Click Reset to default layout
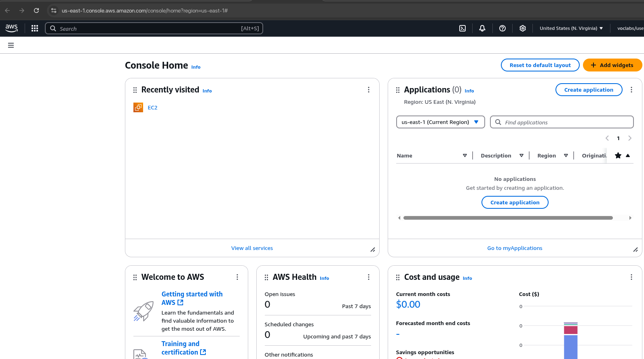644x359 pixels. [540, 65]
